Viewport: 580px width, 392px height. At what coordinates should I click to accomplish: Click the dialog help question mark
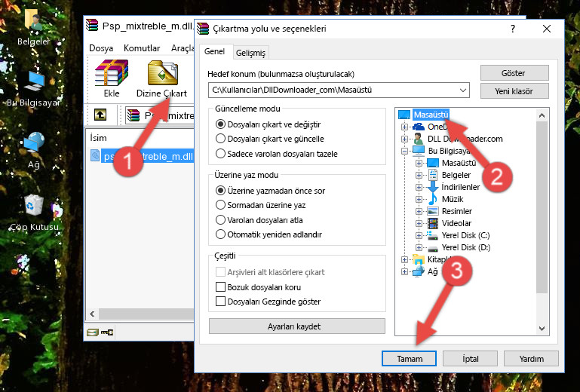click(513, 29)
